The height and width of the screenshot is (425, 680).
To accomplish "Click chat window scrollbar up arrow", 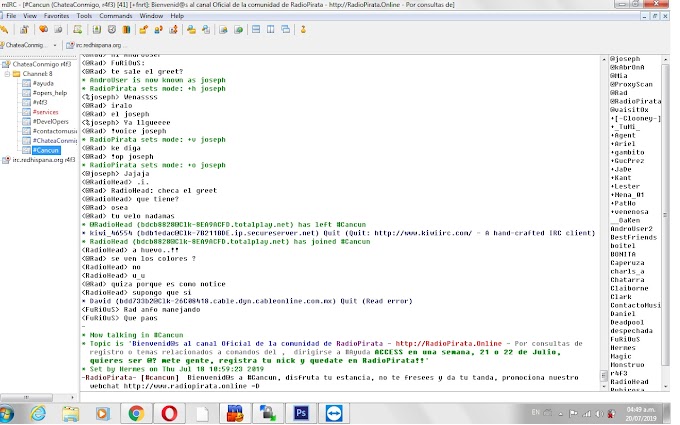I will click(x=603, y=59).
